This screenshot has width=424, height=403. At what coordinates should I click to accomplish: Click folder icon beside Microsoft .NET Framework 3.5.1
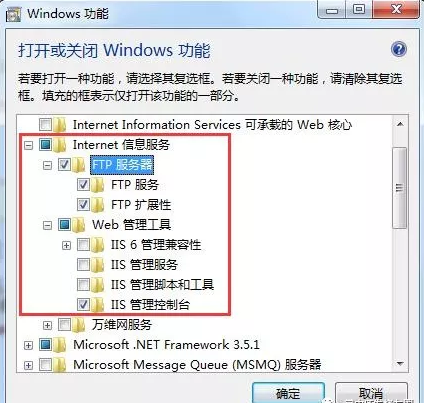tap(59, 345)
